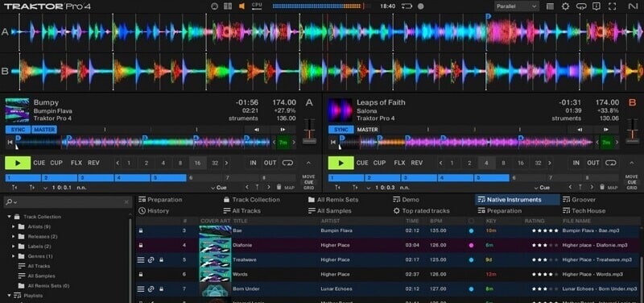This screenshot has height=303, width=644.
Task: Click Deck B stripe waveform overview
Action: (x=466, y=143)
